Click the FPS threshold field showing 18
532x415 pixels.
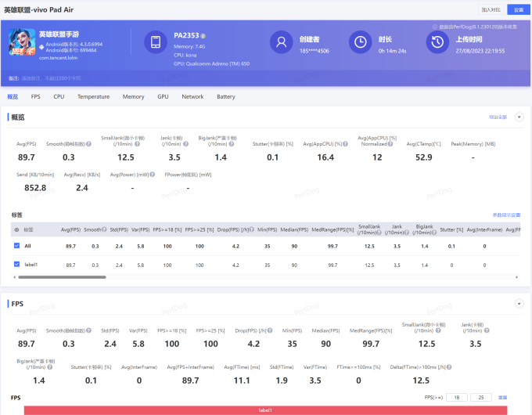tap(457, 397)
